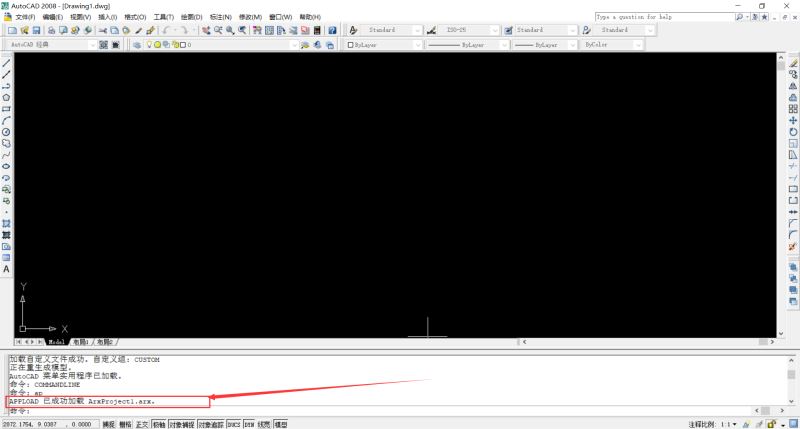Click the toolbar lock icon in status bar
This screenshot has height=429, width=800.
pos(771,424)
